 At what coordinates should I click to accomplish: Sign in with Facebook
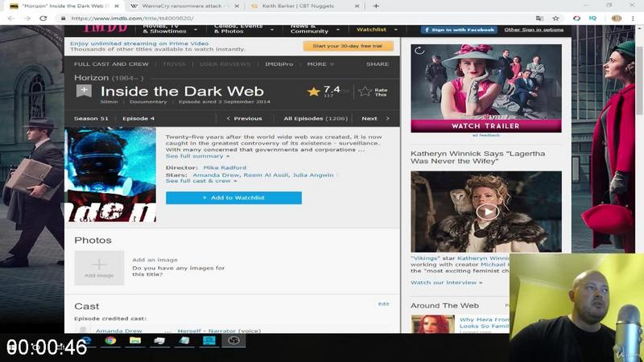(x=459, y=30)
